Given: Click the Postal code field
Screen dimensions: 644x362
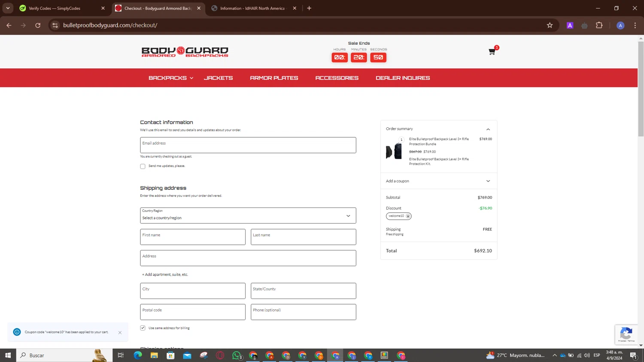Looking at the screenshot, I should click(x=193, y=312).
